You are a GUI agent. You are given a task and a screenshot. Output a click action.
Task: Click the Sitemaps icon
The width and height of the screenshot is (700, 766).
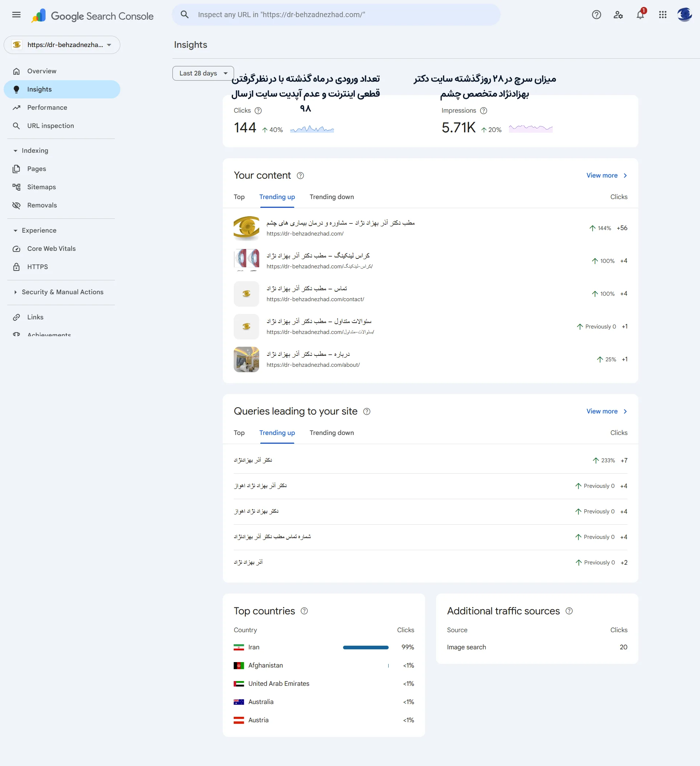coord(16,187)
